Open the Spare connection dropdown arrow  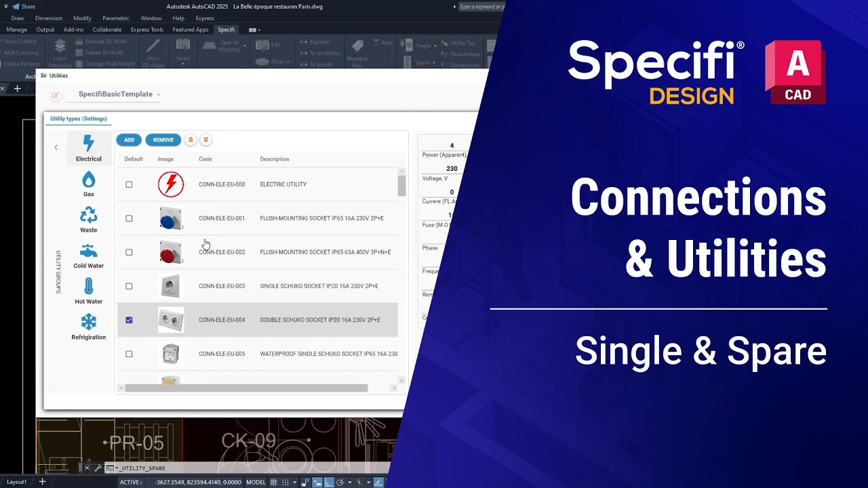435,62
